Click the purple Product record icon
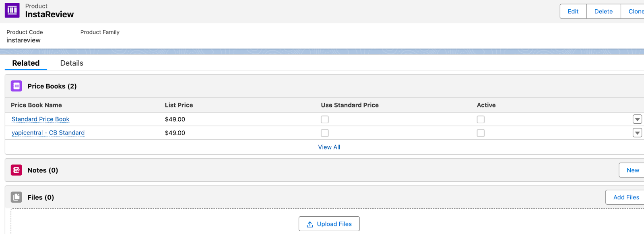The height and width of the screenshot is (234, 644). coord(12,10)
